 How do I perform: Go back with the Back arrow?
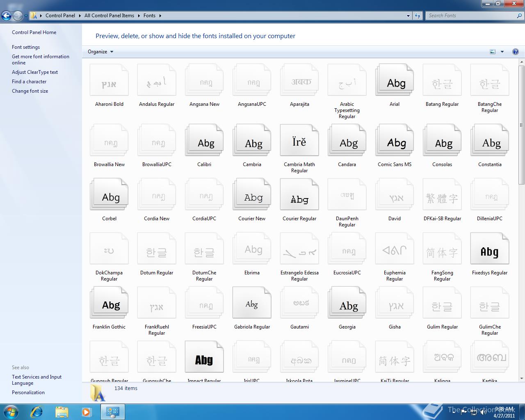[6, 16]
